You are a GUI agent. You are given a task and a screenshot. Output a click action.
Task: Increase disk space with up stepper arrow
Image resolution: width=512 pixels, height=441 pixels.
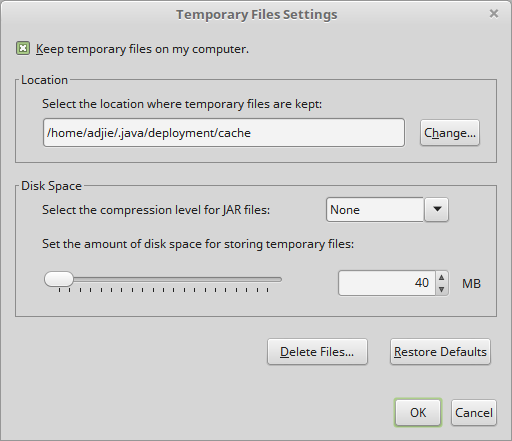click(442, 277)
